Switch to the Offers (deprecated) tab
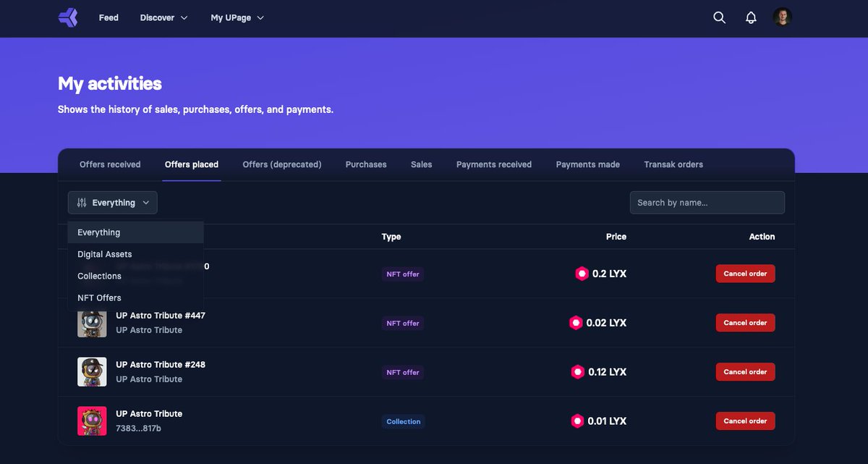 tap(282, 164)
